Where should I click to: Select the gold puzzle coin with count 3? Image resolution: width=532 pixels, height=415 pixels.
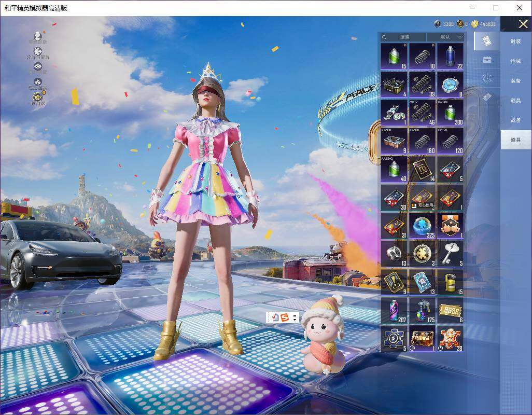point(422,254)
